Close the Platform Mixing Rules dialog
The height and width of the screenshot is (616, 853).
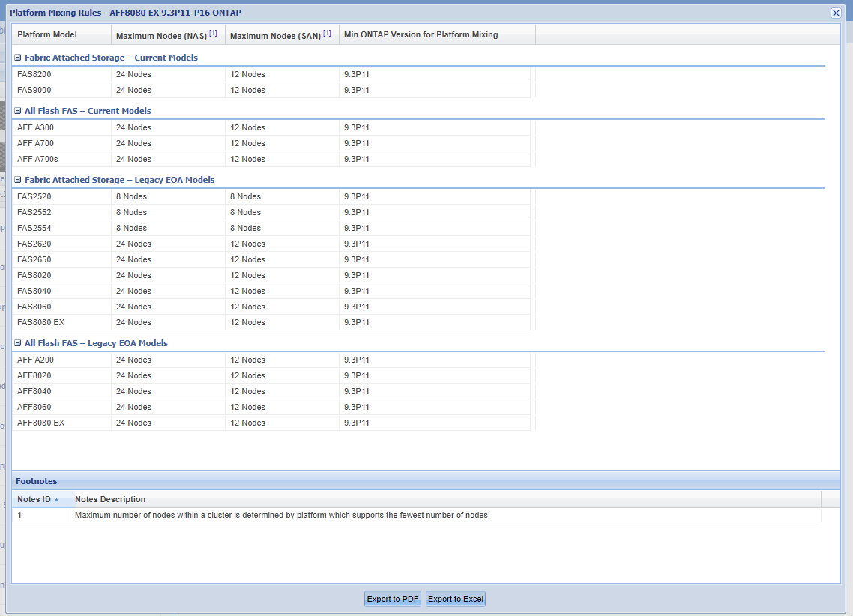pos(836,13)
